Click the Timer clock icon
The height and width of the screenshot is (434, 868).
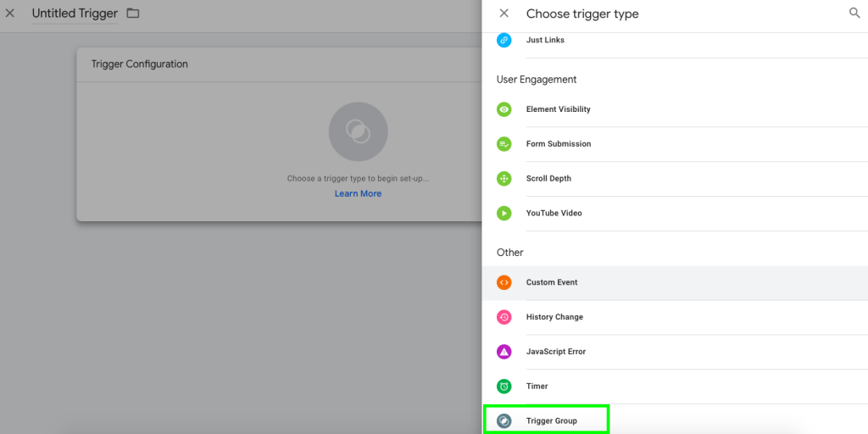504,387
